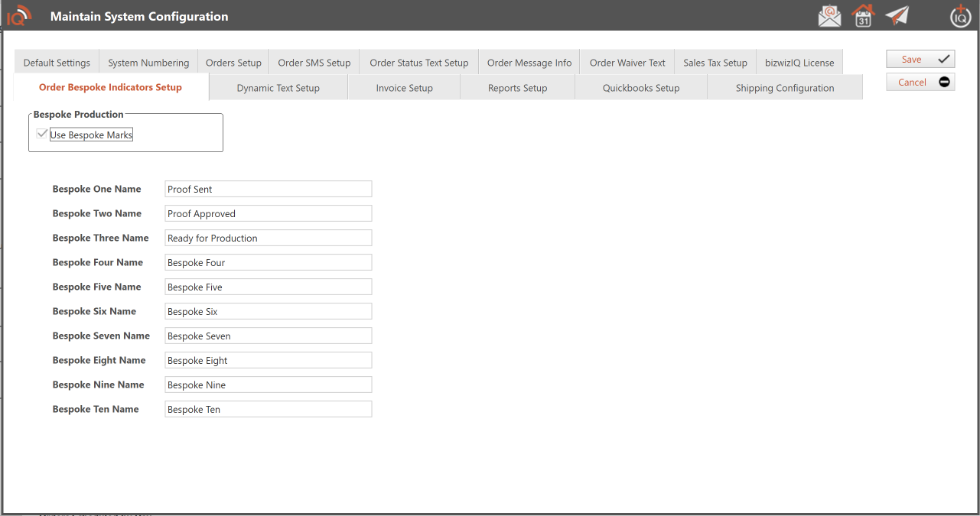
Task: Focus the Bespoke Three Name text box
Action: pyautogui.click(x=268, y=238)
